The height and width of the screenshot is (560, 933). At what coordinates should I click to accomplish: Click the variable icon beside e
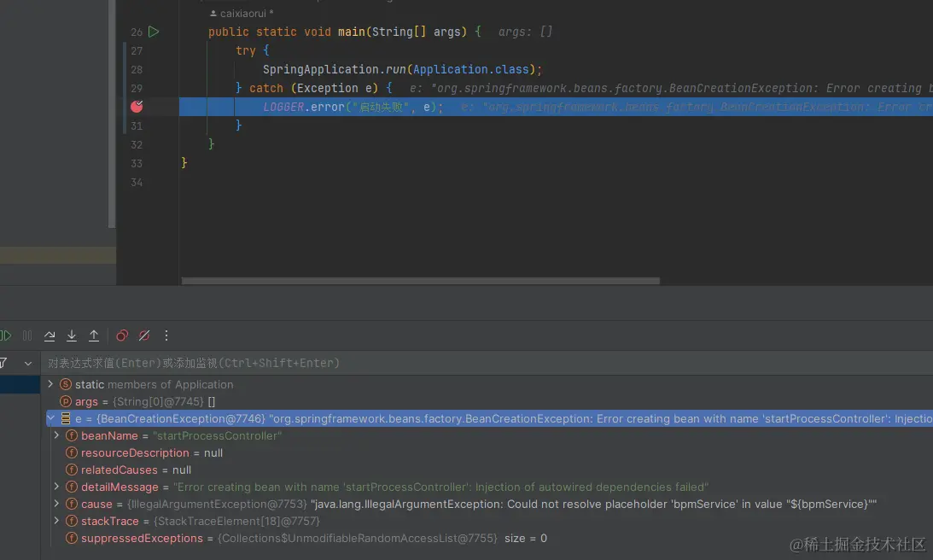pos(66,418)
